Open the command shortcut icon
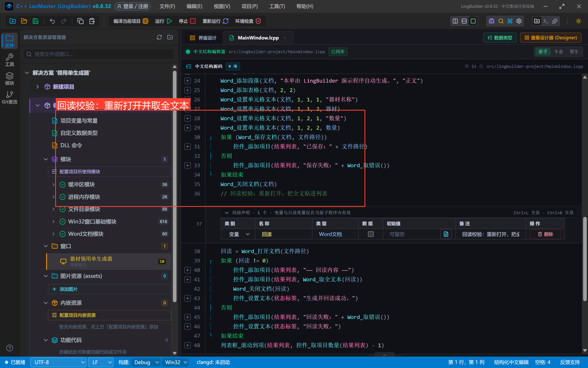The width and height of the screenshot is (588, 368). [510, 21]
